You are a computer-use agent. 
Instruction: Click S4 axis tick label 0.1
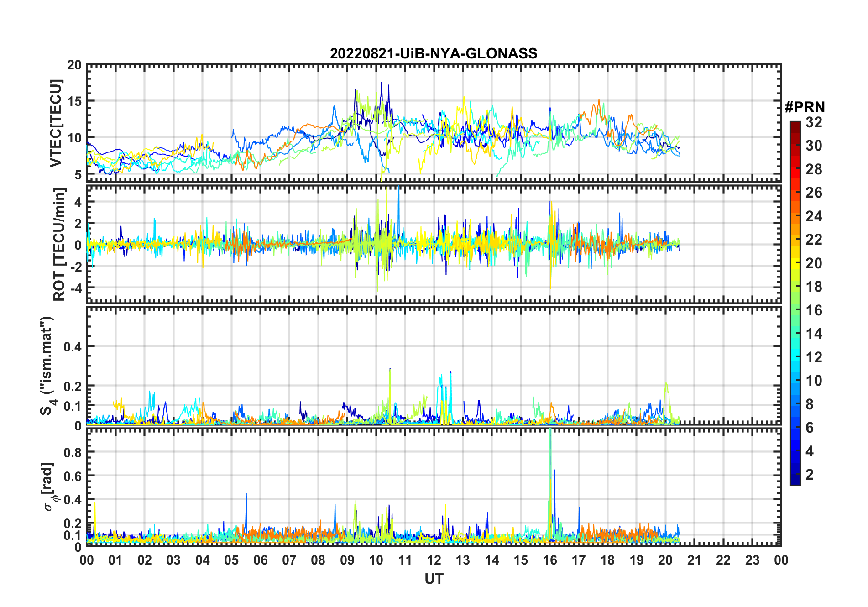click(73, 406)
